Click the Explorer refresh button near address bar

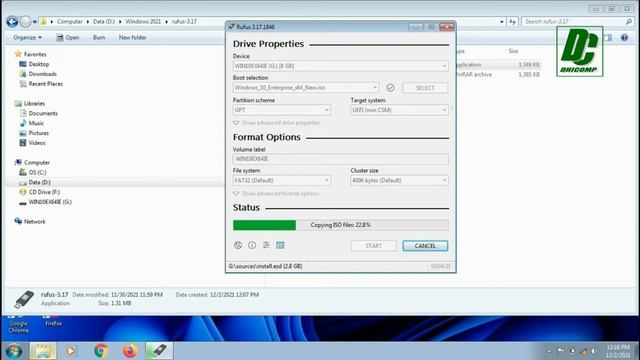tap(512, 22)
